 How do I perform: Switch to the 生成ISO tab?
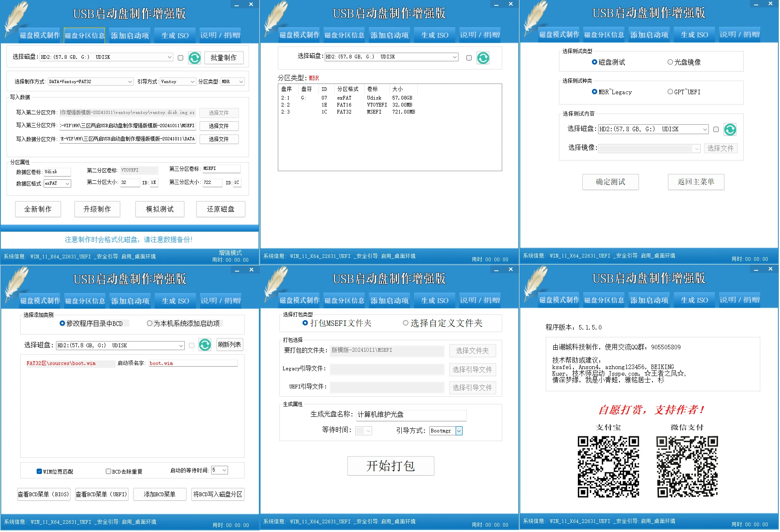(x=175, y=35)
